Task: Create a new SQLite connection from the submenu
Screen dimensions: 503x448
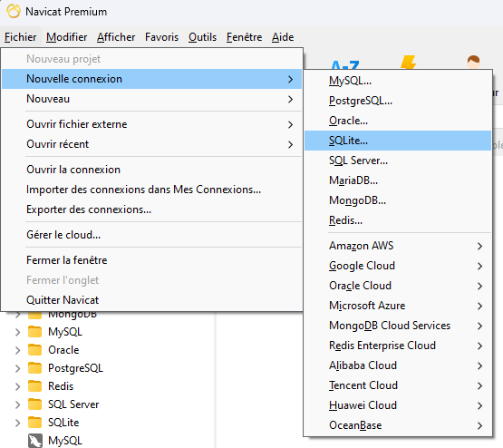Action: [398, 141]
